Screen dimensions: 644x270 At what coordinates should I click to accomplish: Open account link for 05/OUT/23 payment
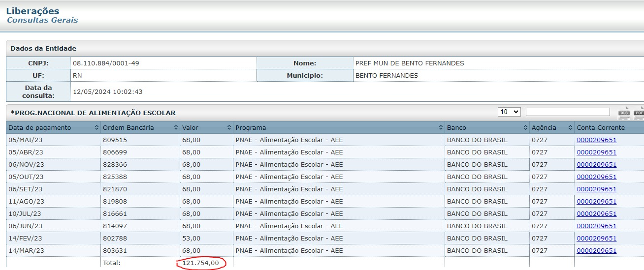(x=596, y=177)
